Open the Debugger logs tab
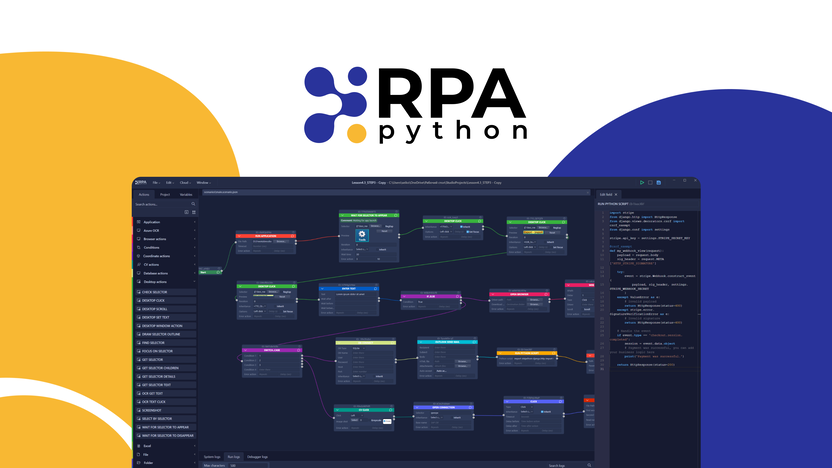The image size is (832, 468). [x=256, y=456]
